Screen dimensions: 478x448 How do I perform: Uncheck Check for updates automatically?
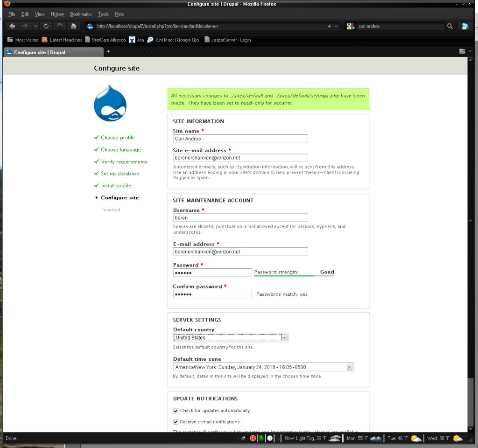176,411
